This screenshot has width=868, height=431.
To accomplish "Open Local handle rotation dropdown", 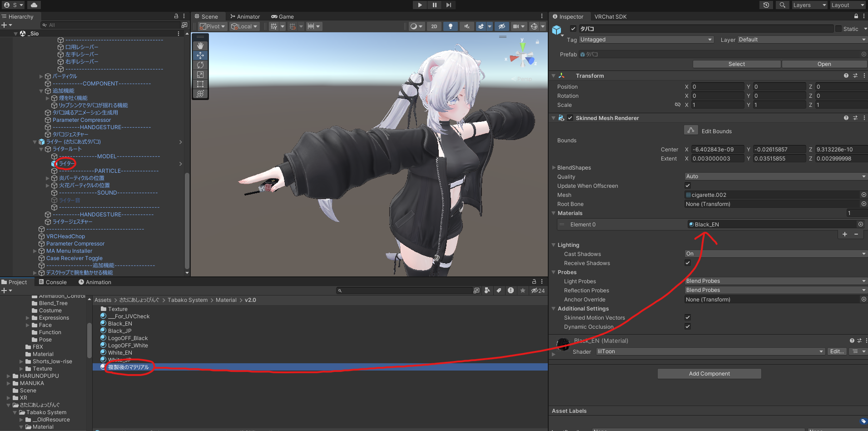I will click(x=244, y=26).
